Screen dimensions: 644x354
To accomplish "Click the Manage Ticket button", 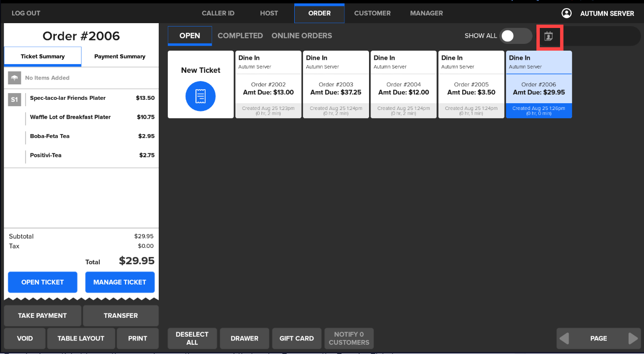I will (120, 282).
